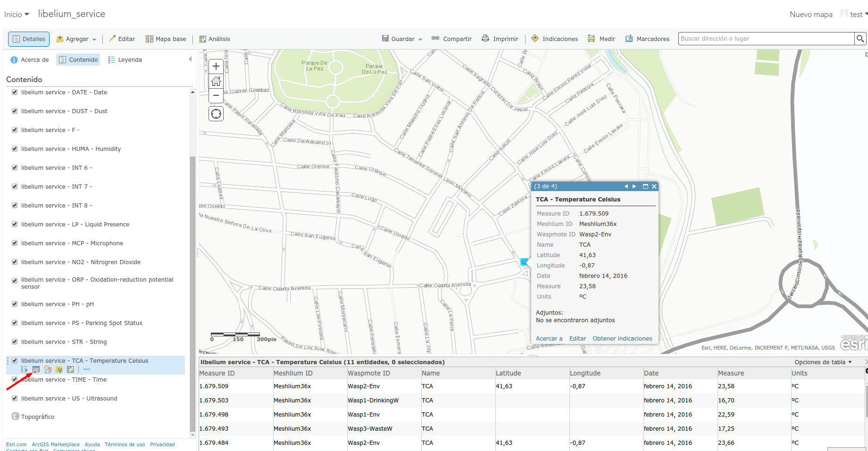The height and width of the screenshot is (451, 868).
Task: Open Mapa base gallery
Action: coord(166,39)
